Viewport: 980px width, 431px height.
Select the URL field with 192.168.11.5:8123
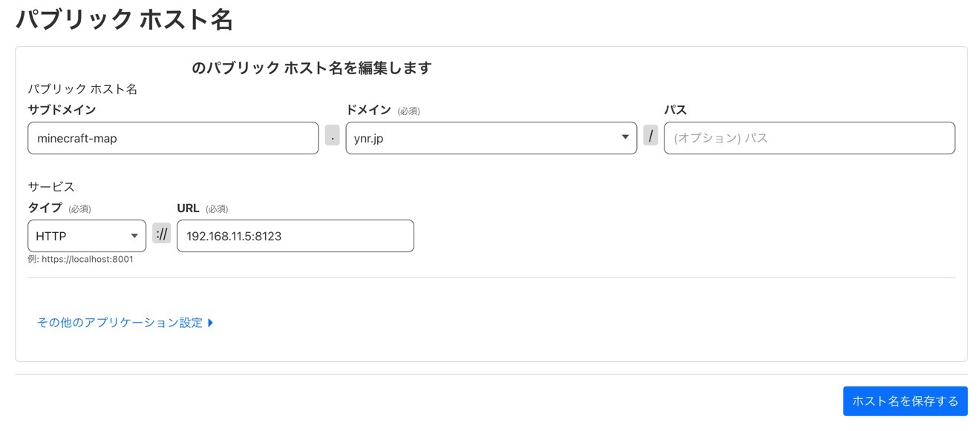[x=295, y=236]
